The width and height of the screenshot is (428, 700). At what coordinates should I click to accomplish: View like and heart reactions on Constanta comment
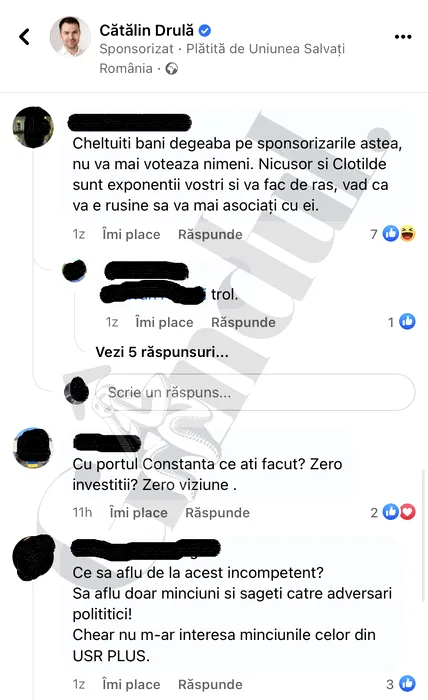tap(393, 512)
